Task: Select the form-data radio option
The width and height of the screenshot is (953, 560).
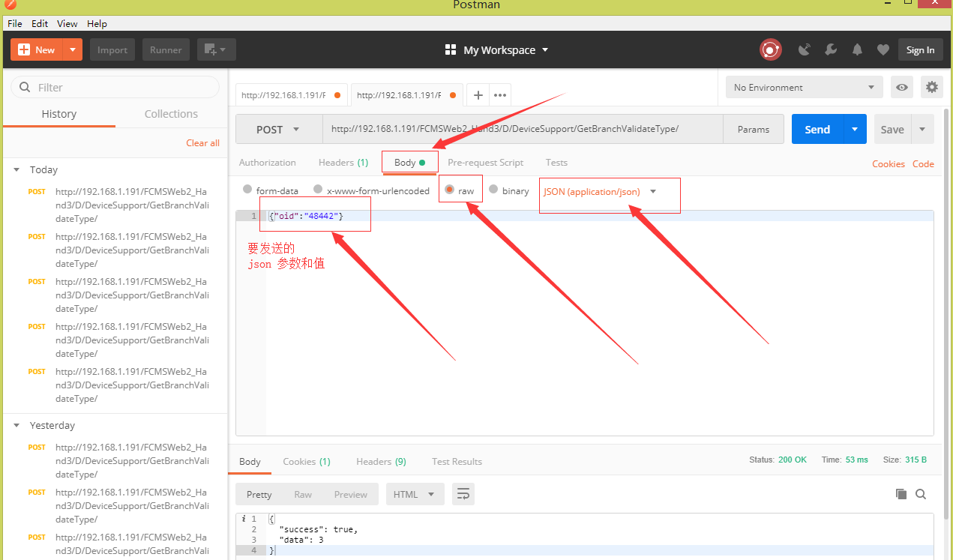Action: (x=247, y=190)
